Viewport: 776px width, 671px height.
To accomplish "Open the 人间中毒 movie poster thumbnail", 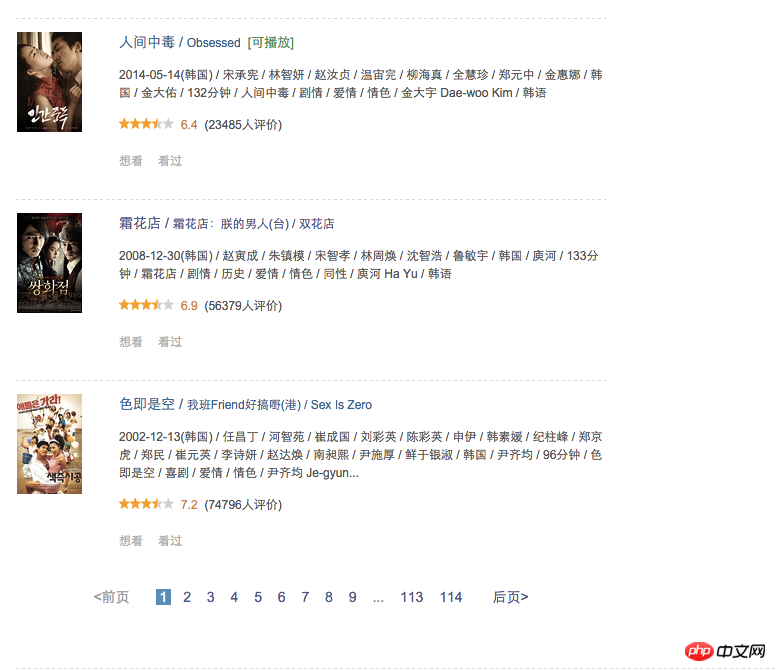I will click(x=49, y=82).
